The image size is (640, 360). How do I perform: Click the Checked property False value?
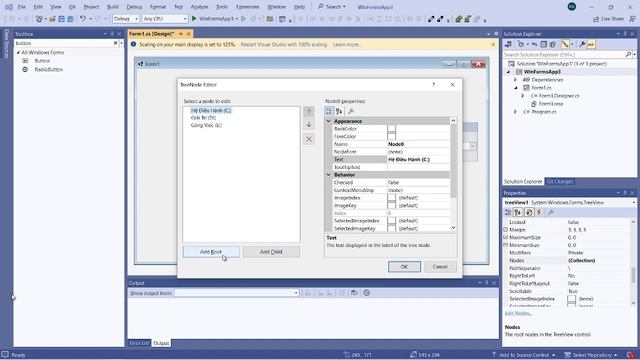pos(418,182)
